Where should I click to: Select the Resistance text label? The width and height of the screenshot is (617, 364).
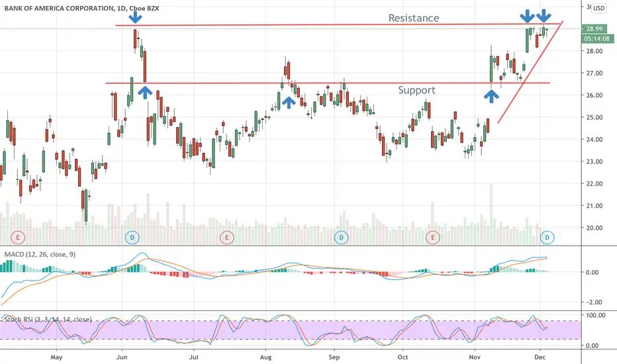click(414, 18)
